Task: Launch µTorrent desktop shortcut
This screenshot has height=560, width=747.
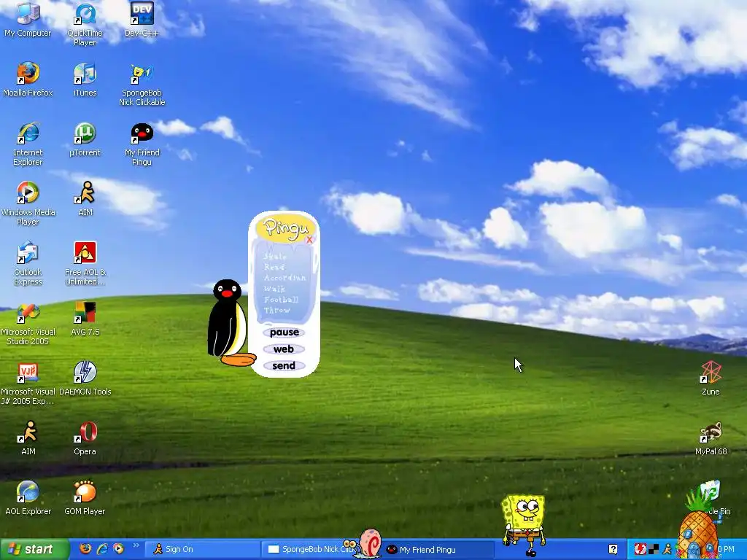Action: 85,139
